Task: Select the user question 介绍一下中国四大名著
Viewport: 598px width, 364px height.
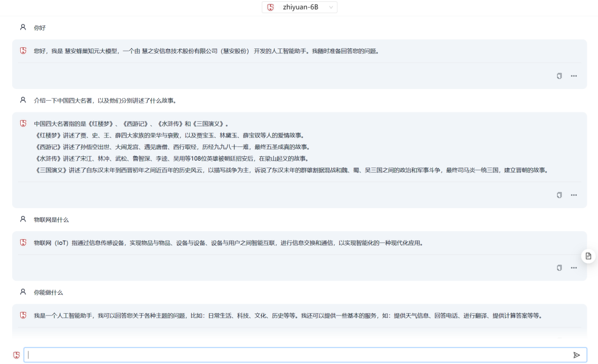Action: 105,100
